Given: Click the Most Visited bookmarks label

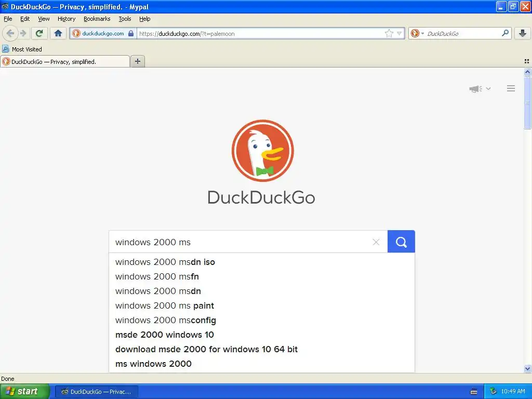Looking at the screenshot, I should [x=27, y=49].
